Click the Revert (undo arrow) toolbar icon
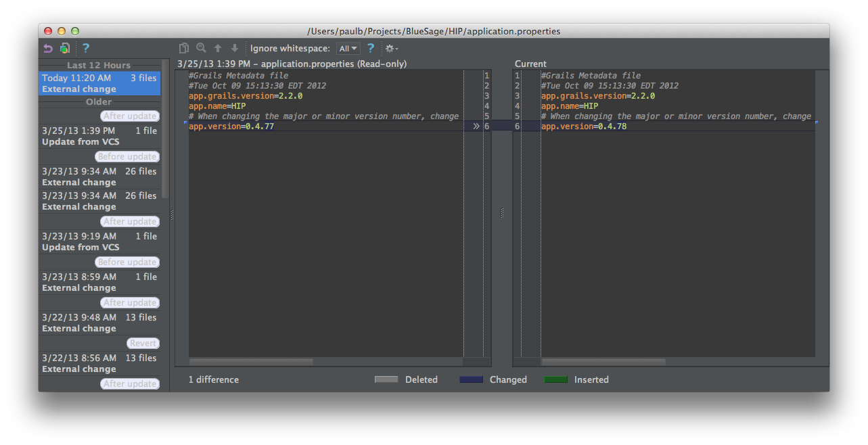868x445 pixels. point(48,48)
